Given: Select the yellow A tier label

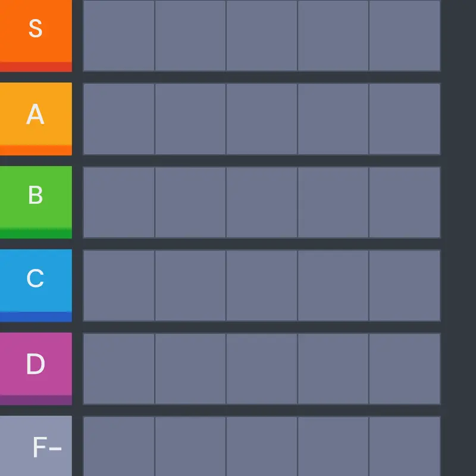Looking at the screenshot, I should (36, 119).
